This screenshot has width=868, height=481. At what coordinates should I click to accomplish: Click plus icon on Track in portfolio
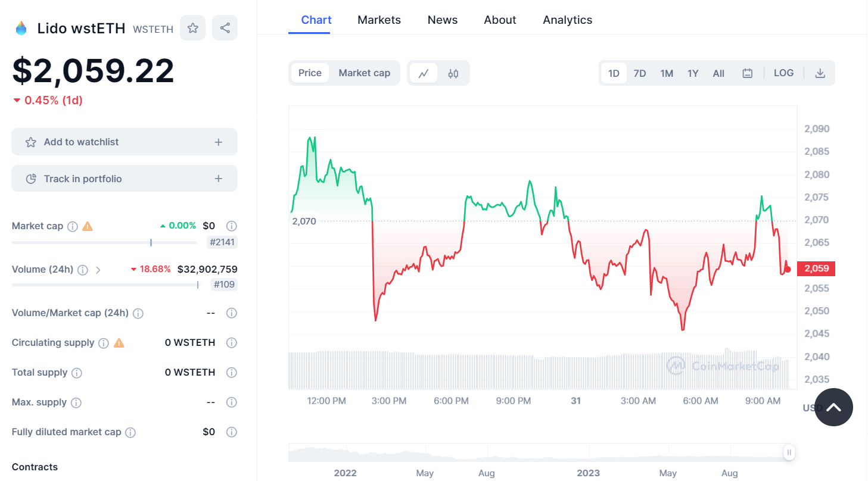219,179
